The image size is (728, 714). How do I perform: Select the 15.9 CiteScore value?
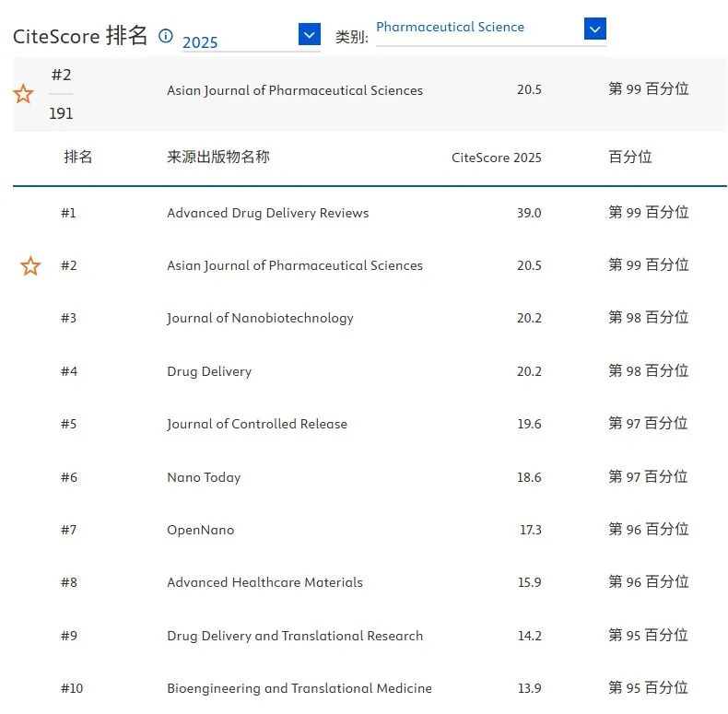click(x=529, y=582)
